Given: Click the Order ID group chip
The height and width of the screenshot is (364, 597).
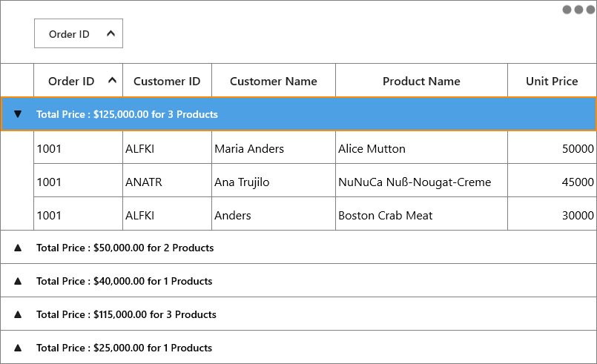Looking at the screenshot, I should click(x=79, y=33).
